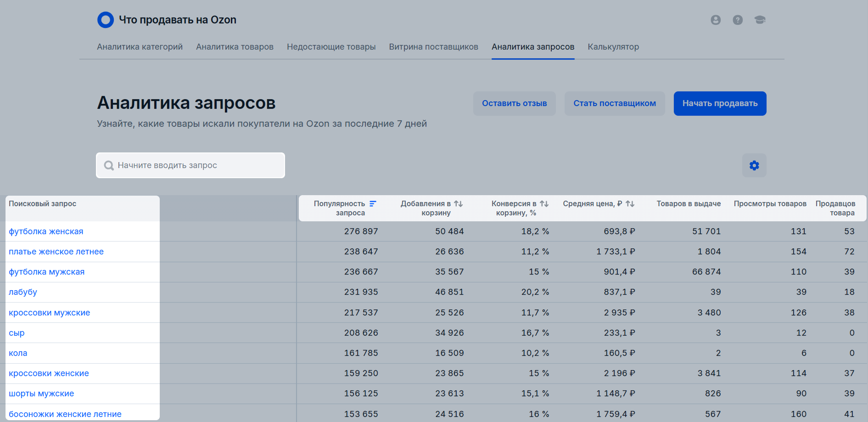Click Оставить отзыв button
868x422 pixels.
click(514, 103)
